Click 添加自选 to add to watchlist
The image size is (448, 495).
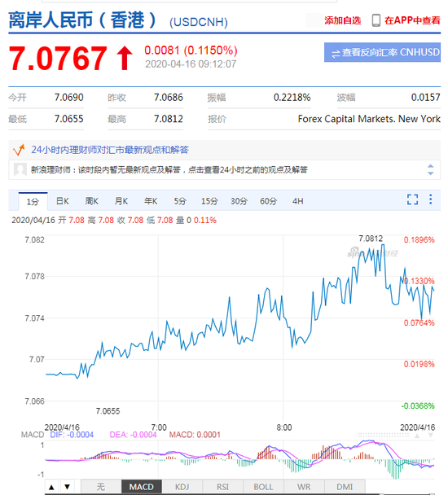(342, 20)
